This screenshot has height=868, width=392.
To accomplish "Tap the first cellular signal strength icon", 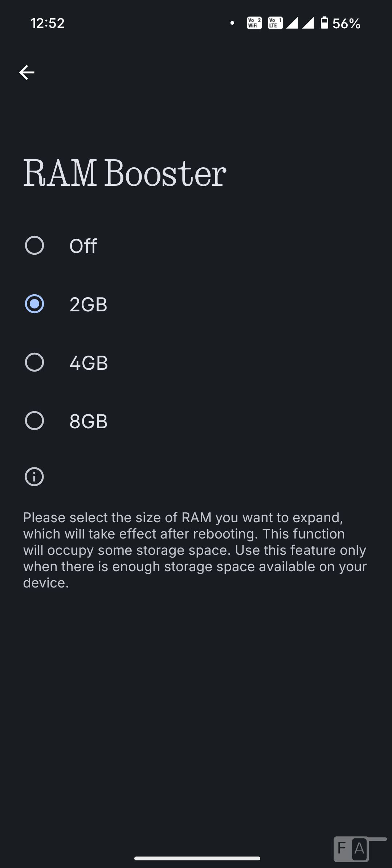I will tap(292, 23).
